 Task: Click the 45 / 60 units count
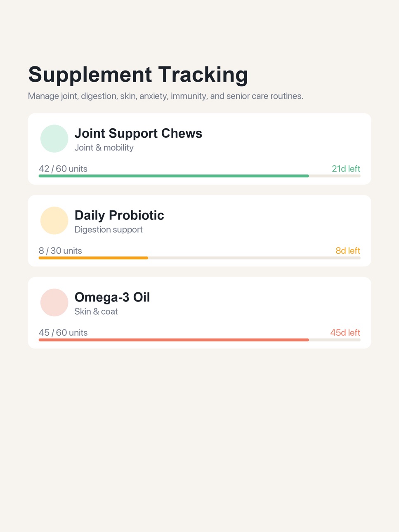63,333
